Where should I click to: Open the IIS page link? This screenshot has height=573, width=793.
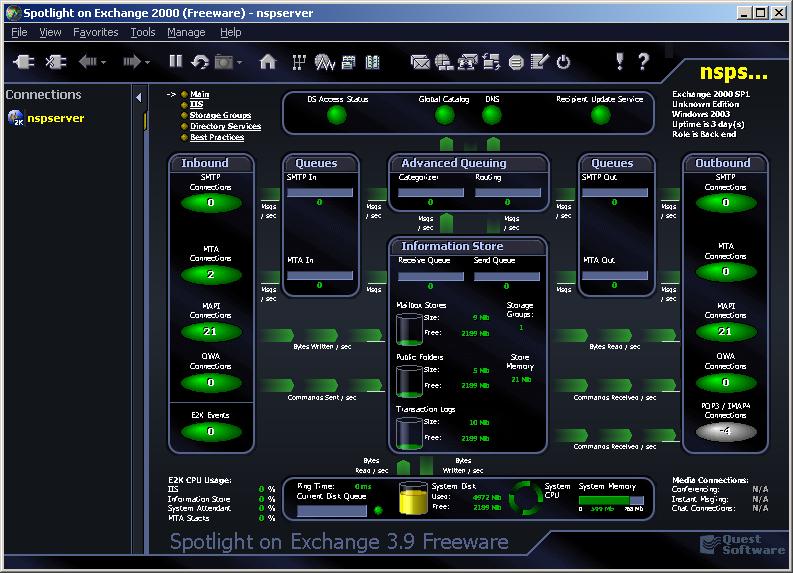point(196,105)
